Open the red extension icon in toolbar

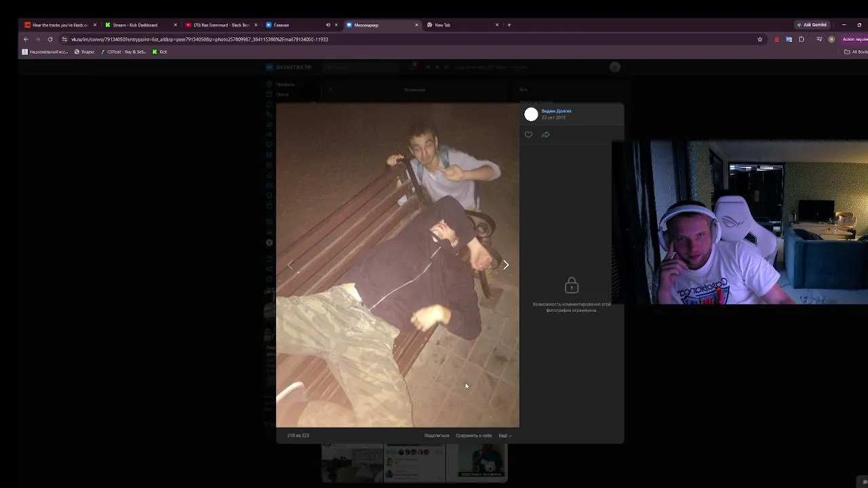click(776, 39)
